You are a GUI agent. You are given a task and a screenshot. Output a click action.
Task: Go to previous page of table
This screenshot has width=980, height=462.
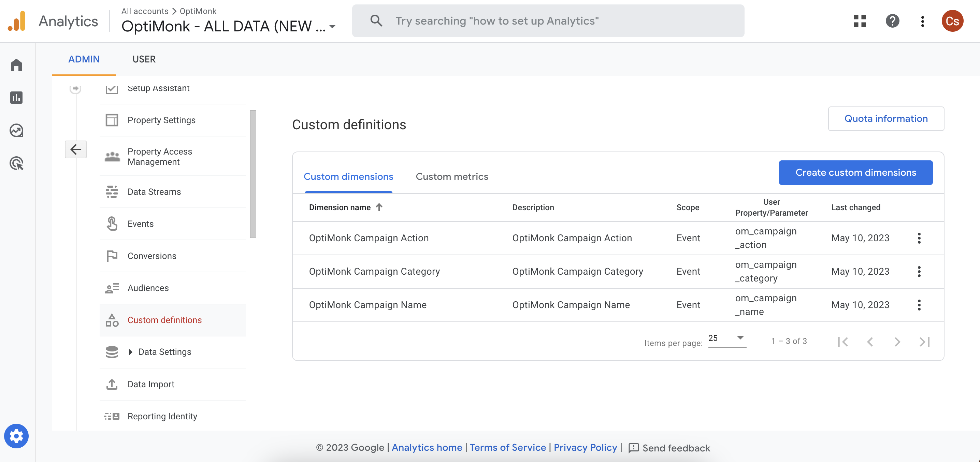point(870,342)
